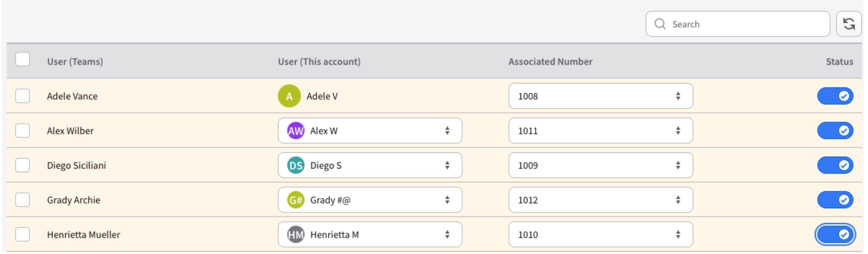Toggle Diego Siciliani's status switch

(x=835, y=165)
